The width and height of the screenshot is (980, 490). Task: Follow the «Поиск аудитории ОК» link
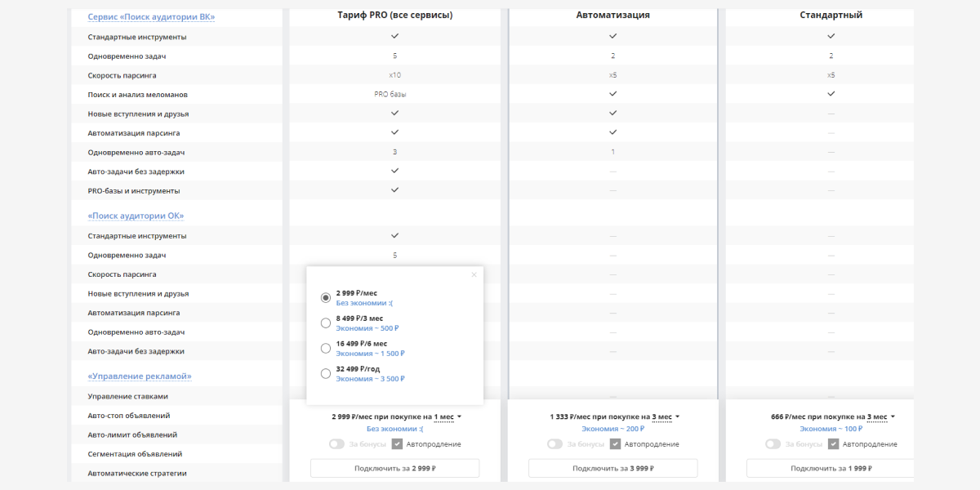[136, 216]
